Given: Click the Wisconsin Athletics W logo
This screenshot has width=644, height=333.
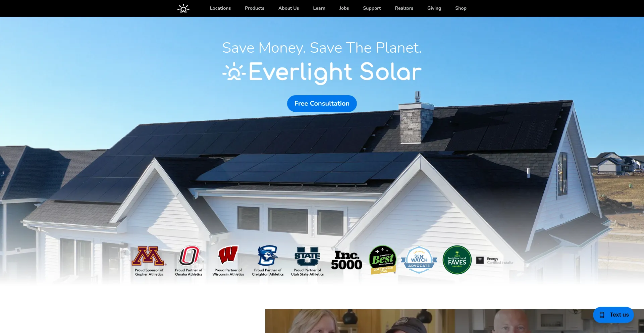Looking at the screenshot, I should click(x=228, y=256).
